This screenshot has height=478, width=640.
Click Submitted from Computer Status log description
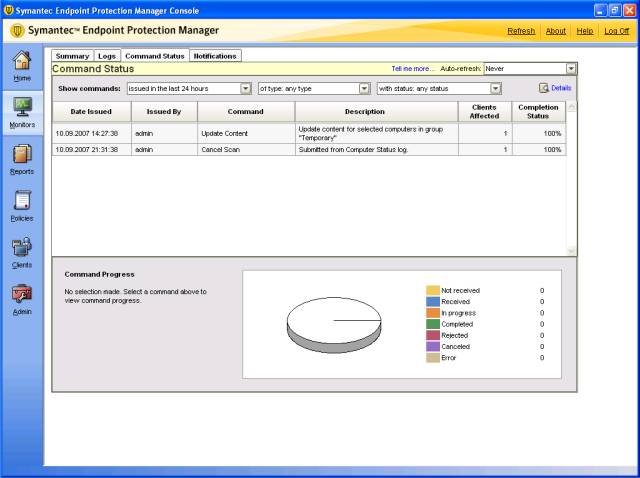376,150
